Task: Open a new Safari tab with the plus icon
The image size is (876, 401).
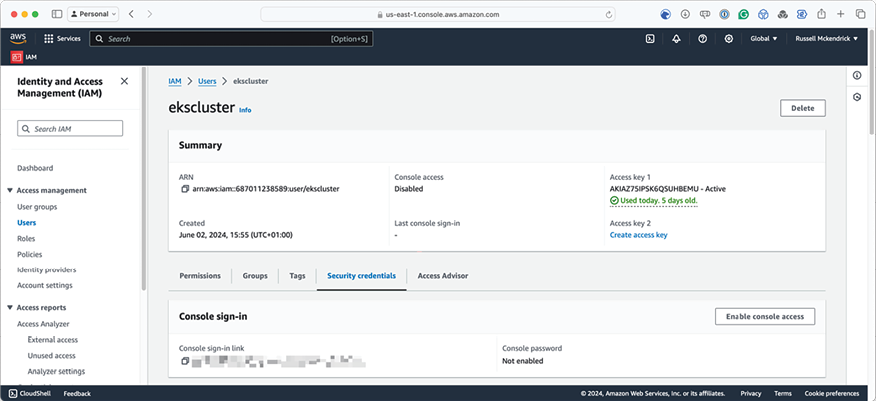Action: click(840, 14)
